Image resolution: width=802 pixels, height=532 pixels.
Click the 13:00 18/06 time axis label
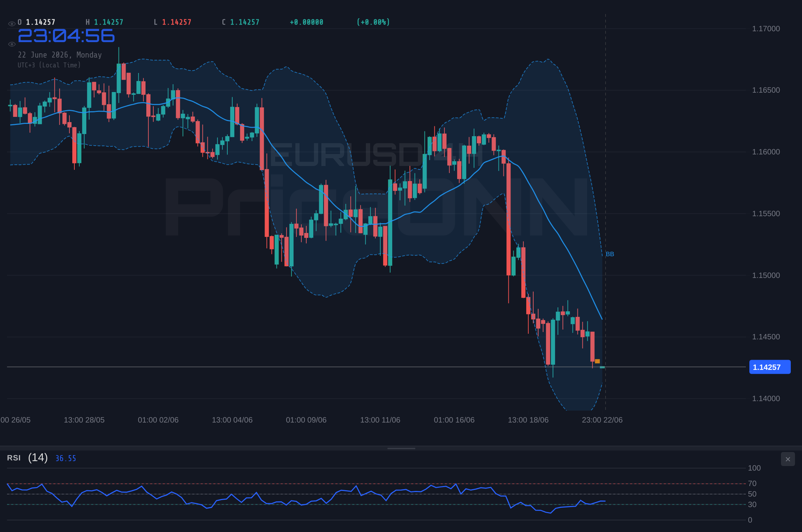point(528,420)
